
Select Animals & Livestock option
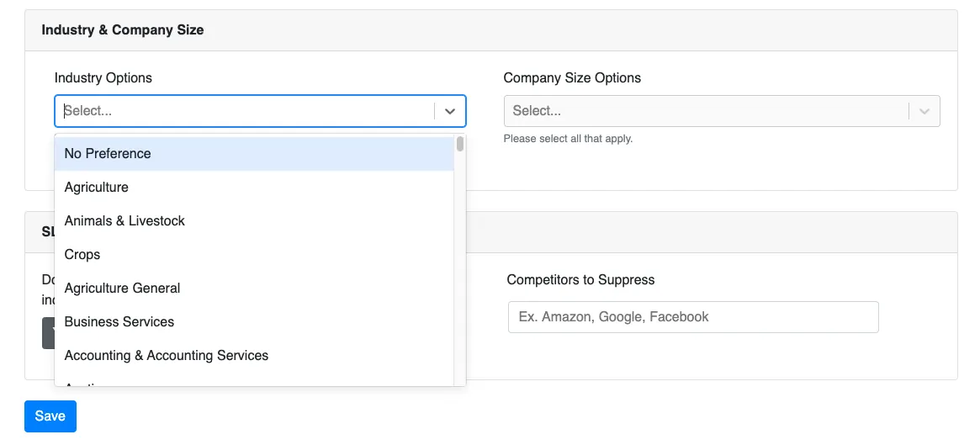point(254,221)
